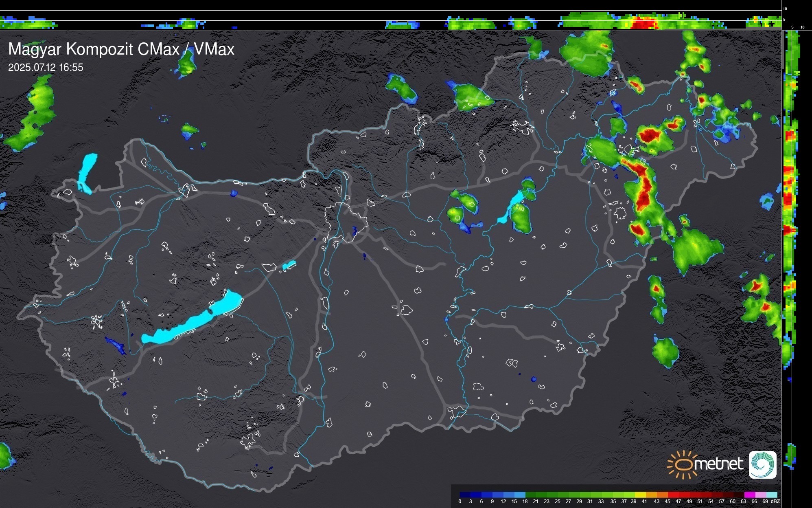Click the 2025.07.12 16:55 timestamp
The height and width of the screenshot is (508, 812).
(46, 68)
